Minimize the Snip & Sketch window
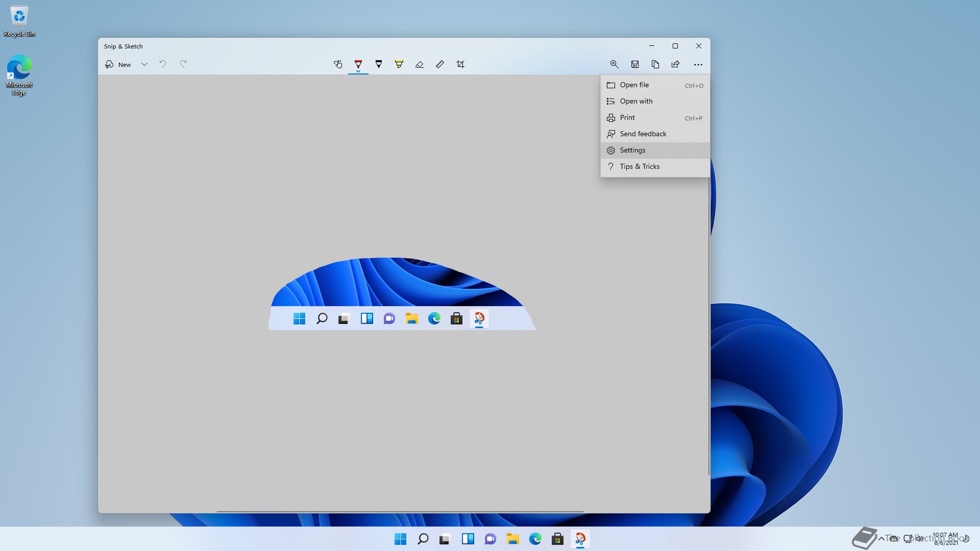This screenshot has height=551, width=980. (x=652, y=46)
